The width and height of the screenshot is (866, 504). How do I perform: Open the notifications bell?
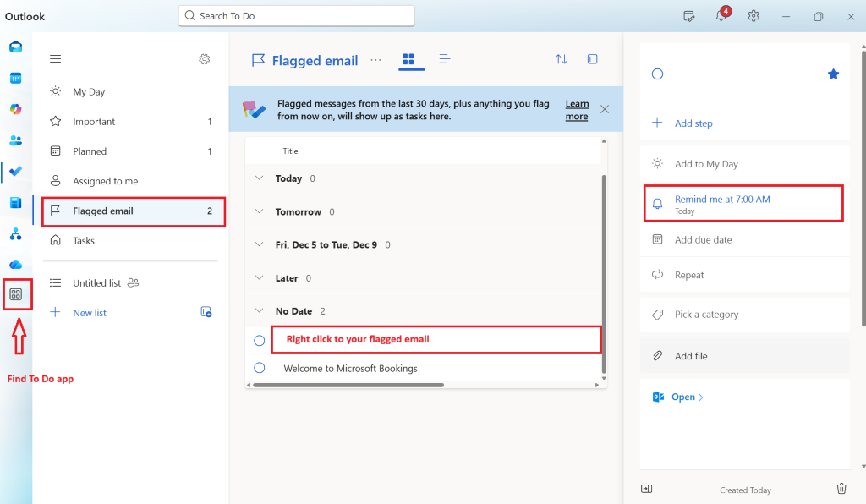pos(721,16)
